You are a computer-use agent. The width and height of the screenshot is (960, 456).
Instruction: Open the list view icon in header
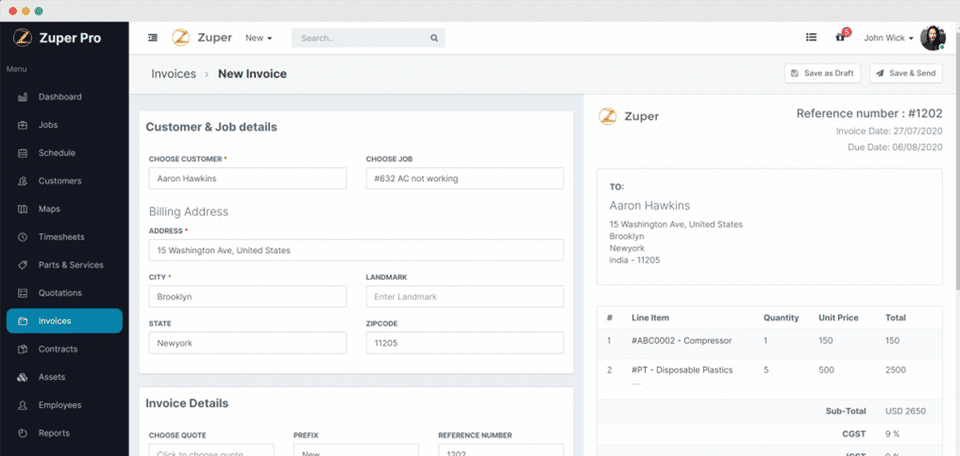[811, 37]
